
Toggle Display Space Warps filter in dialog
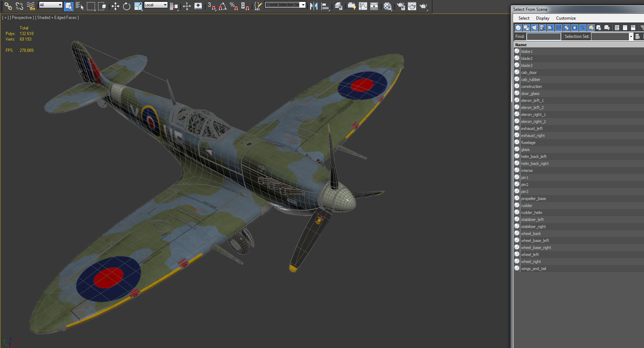click(558, 28)
